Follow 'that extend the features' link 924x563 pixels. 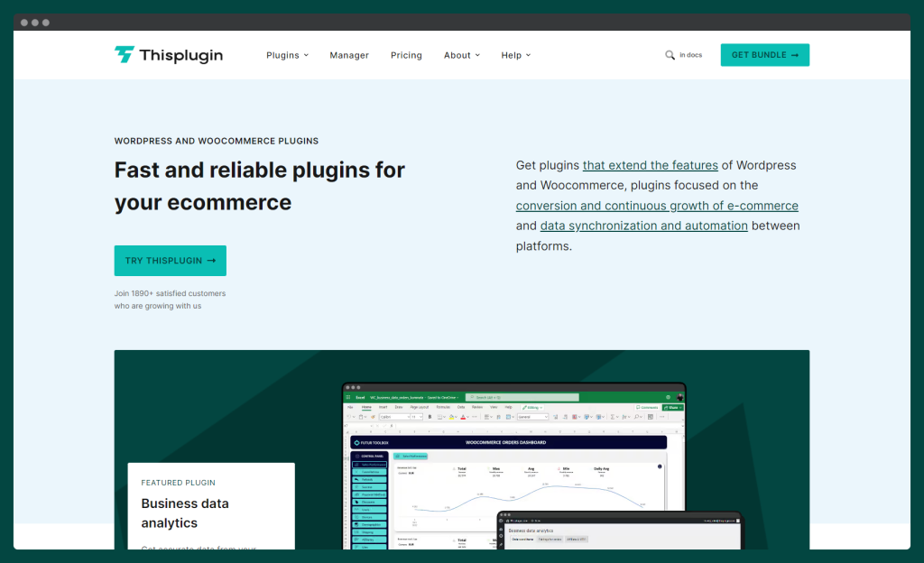(x=650, y=165)
